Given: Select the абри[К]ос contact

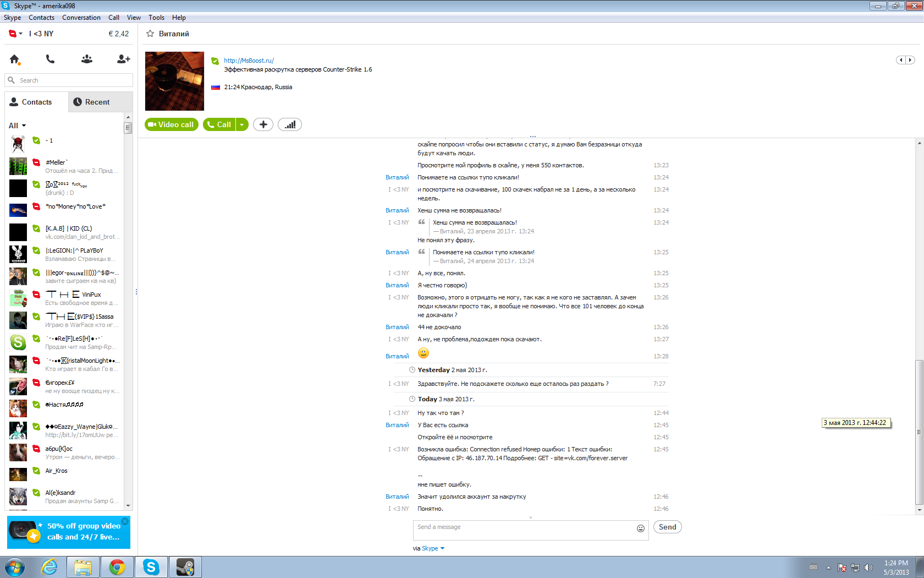Looking at the screenshot, I should 65,452.
